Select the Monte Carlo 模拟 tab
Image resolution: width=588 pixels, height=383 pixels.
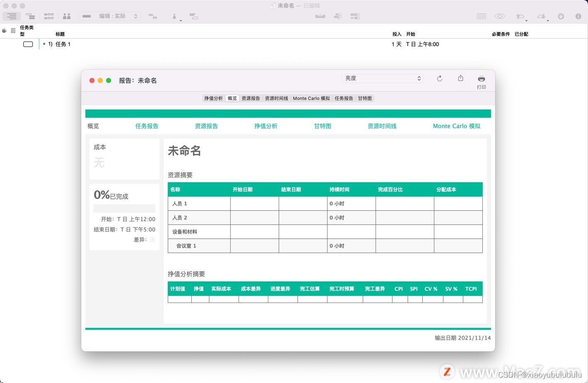[311, 98]
